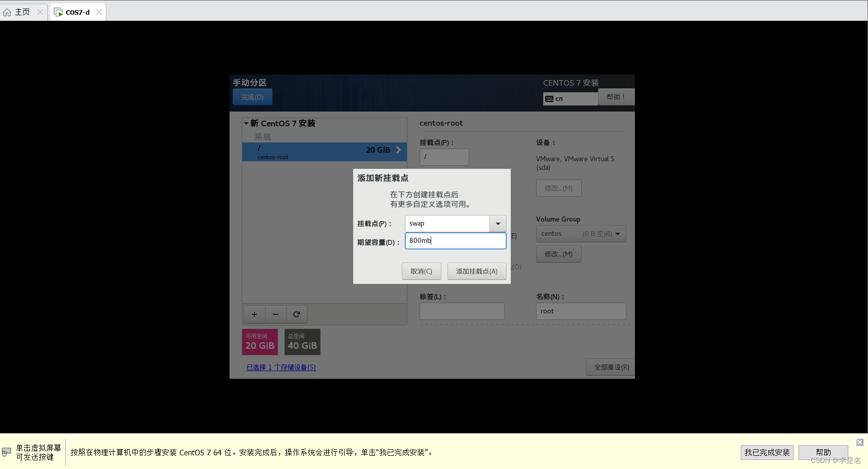Click the 我已完成安装 button
868x469 pixels.
pos(767,452)
